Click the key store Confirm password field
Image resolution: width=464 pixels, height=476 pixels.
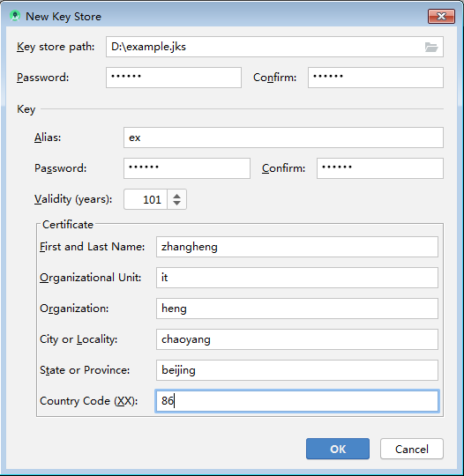376,78
